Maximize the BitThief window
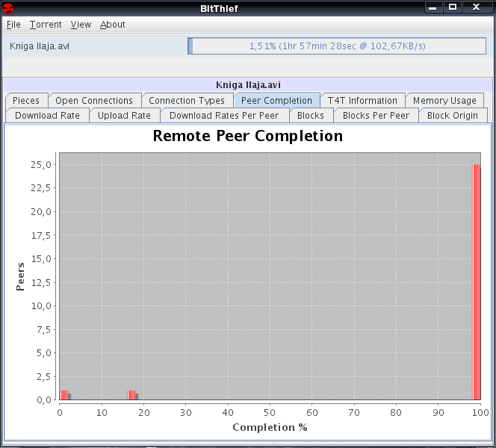The width and height of the screenshot is (496, 448). point(453,7)
